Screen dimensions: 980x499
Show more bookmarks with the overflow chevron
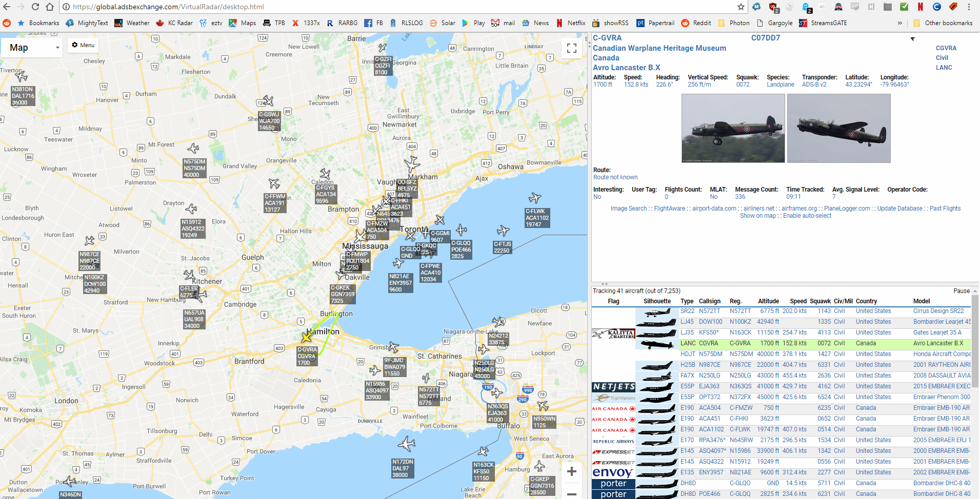point(900,23)
